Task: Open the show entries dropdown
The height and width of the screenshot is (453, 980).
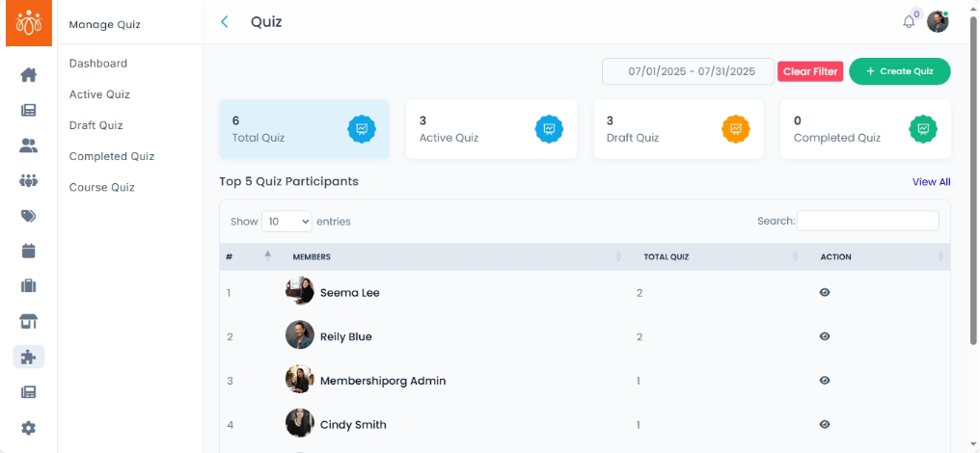Action: tap(286, 222)
